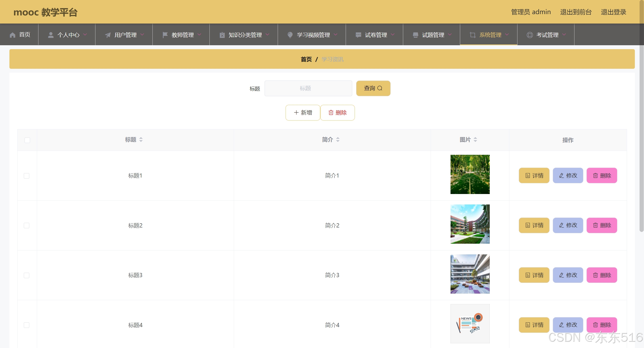Click the 新增 button to add entry

303,113
